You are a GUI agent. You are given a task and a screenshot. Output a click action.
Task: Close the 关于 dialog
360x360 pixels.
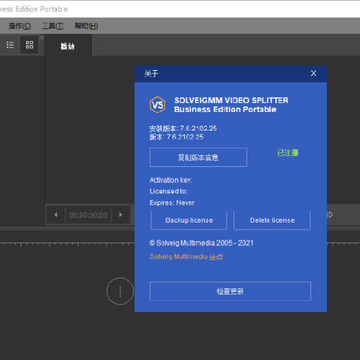[x=313, y=73]
